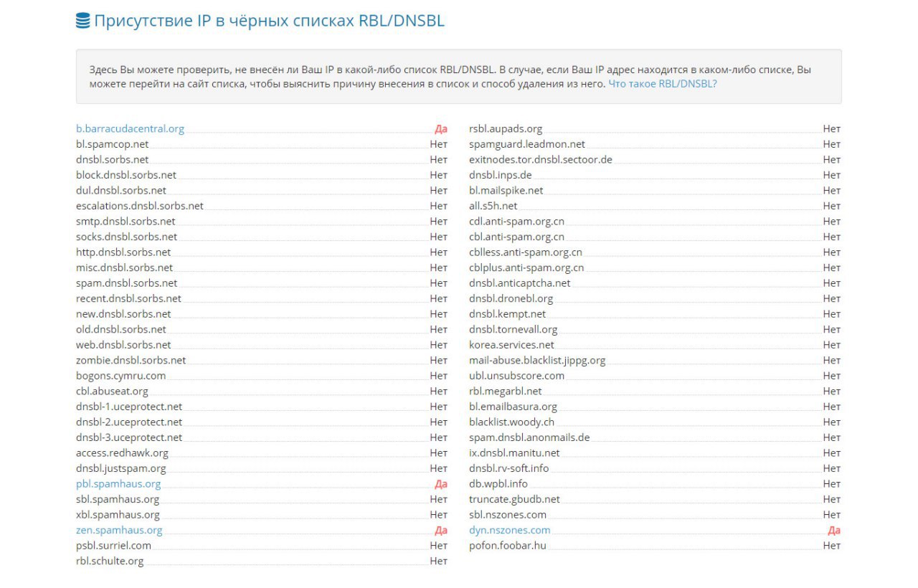Image resolution: width=918 pixels, height=588 pixels.
Task: Click spam.dnsbl.sorbs.net entry
Action: pyautogui.click(x=126, y=283)
